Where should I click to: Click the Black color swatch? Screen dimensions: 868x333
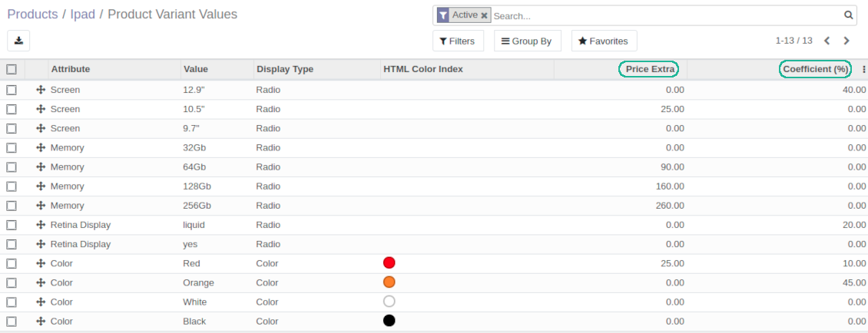389,320
